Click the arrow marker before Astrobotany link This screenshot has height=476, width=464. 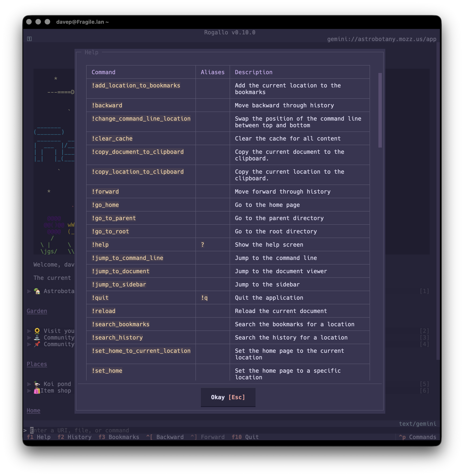[x=29, y=291]
